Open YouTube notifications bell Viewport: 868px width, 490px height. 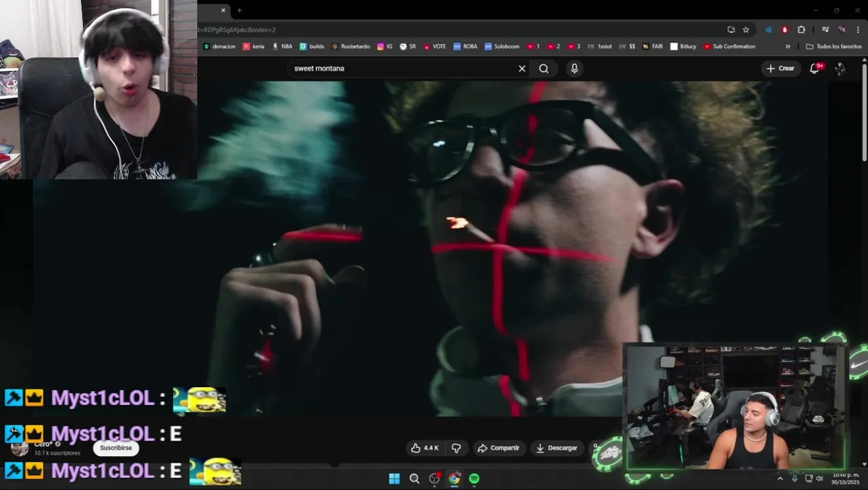tap(814, 68)
